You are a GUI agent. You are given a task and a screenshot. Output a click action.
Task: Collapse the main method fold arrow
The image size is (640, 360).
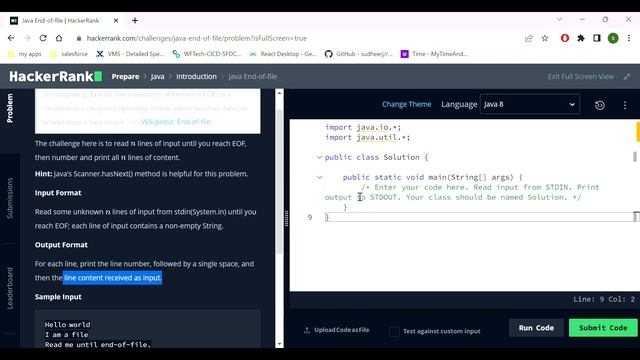tap(319, 177)
